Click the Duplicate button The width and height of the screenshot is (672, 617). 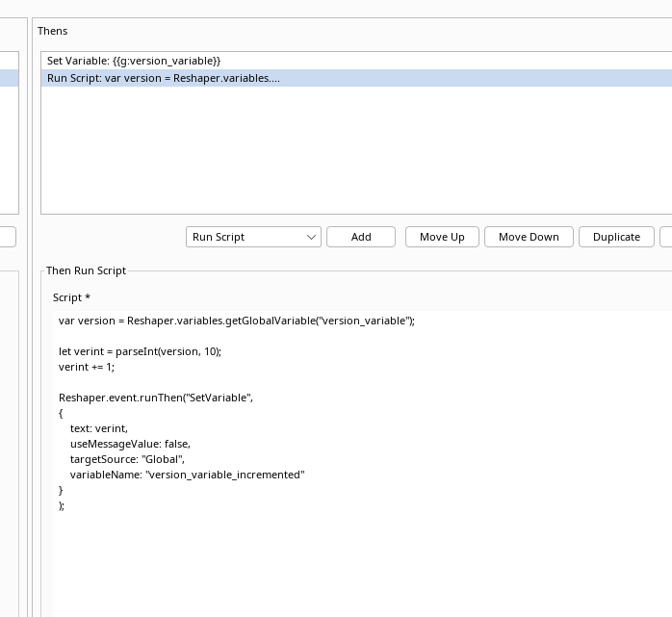pyautogui.click(x=616, y=237)
